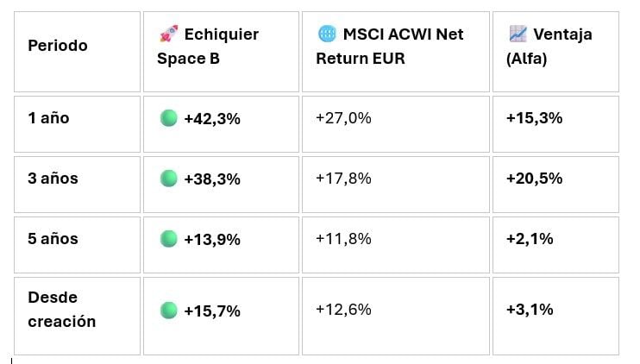Click the globe icon beside MSCI ACWI
The width and height of the screenshot is (640, 364).
click(327, 34)
